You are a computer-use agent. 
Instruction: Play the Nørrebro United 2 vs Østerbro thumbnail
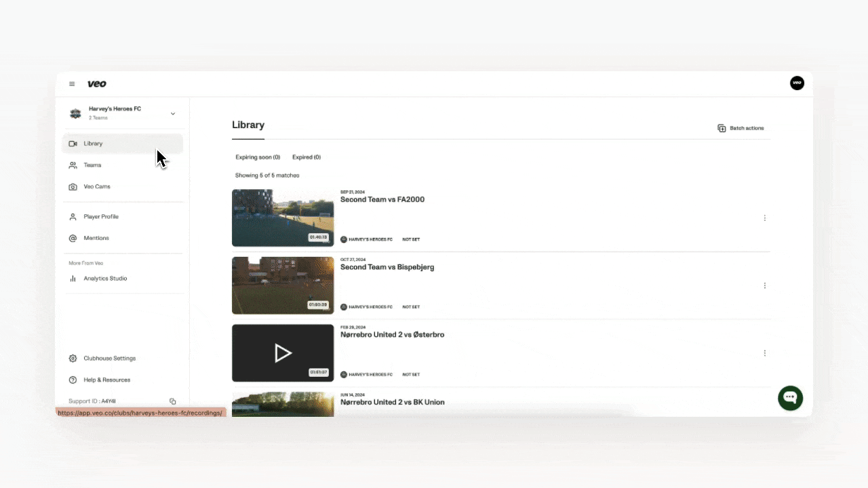tap(283, 353)
